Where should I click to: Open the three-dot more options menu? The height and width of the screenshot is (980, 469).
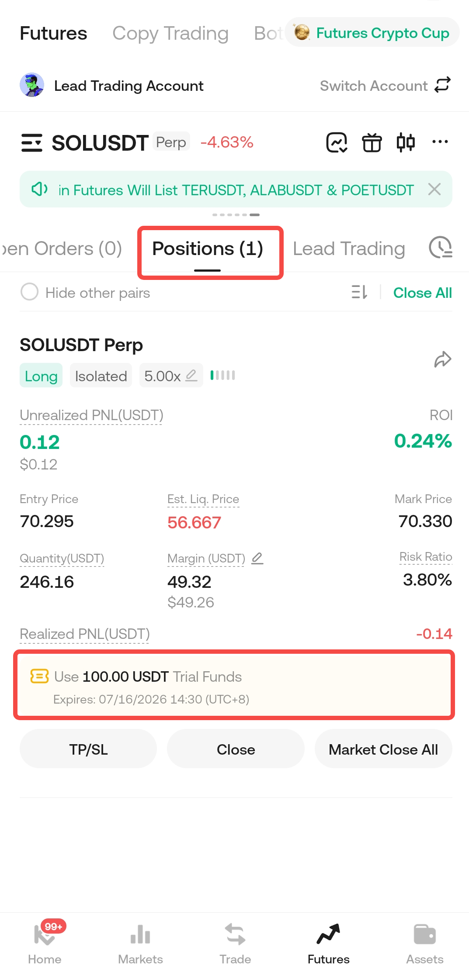(x=440, y=141)
